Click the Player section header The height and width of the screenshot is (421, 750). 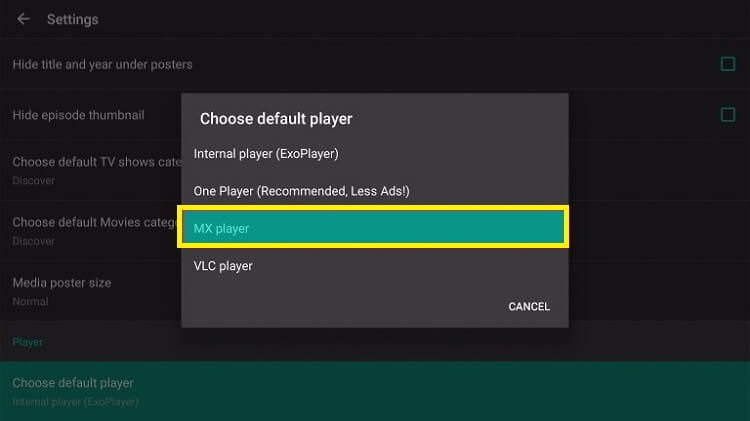point(28,342)
